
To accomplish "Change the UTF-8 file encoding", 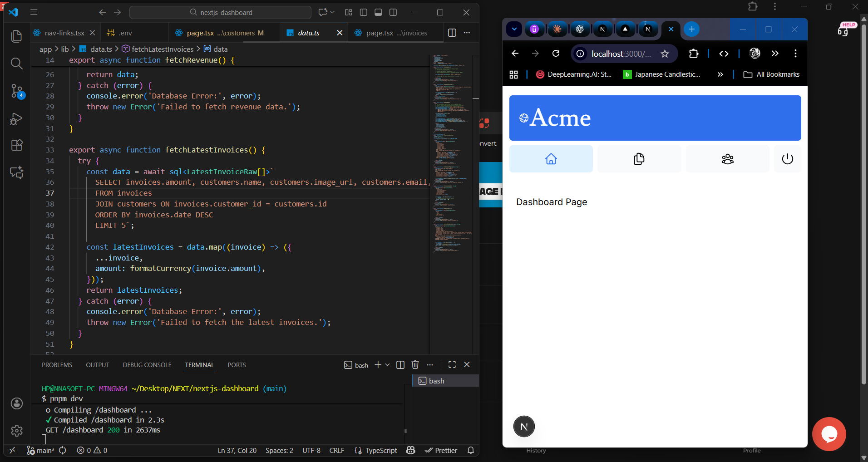I will (x=311, y=450).
